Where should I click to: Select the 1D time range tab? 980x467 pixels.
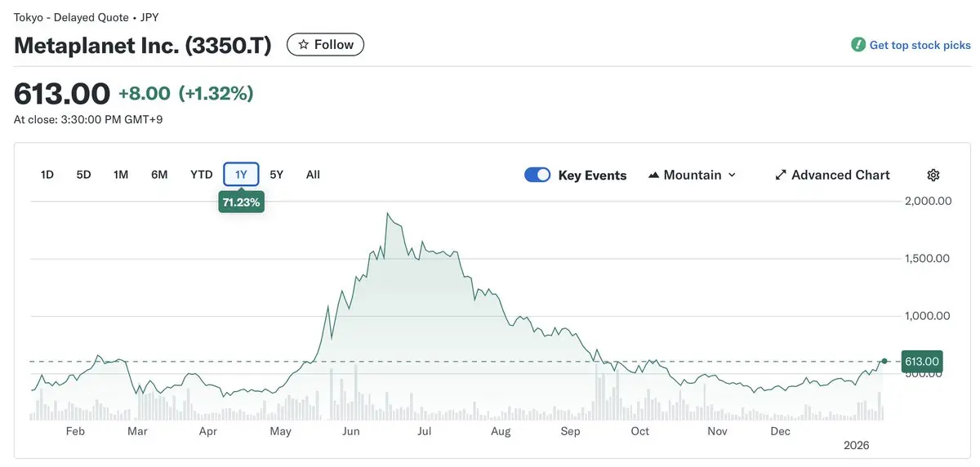point(47,175)
